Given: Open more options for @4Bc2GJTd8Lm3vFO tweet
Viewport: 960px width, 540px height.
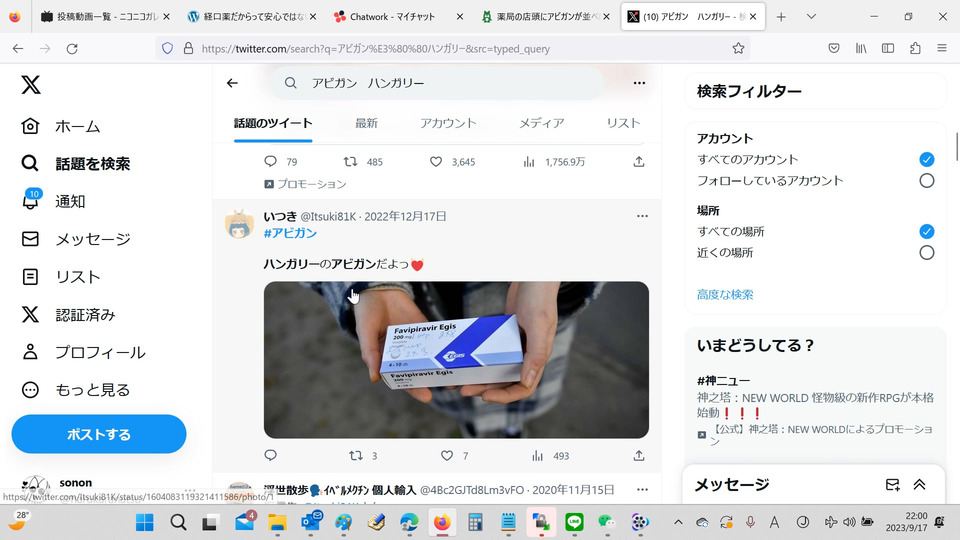Looking at the screenshot, I should click(642, 490).
